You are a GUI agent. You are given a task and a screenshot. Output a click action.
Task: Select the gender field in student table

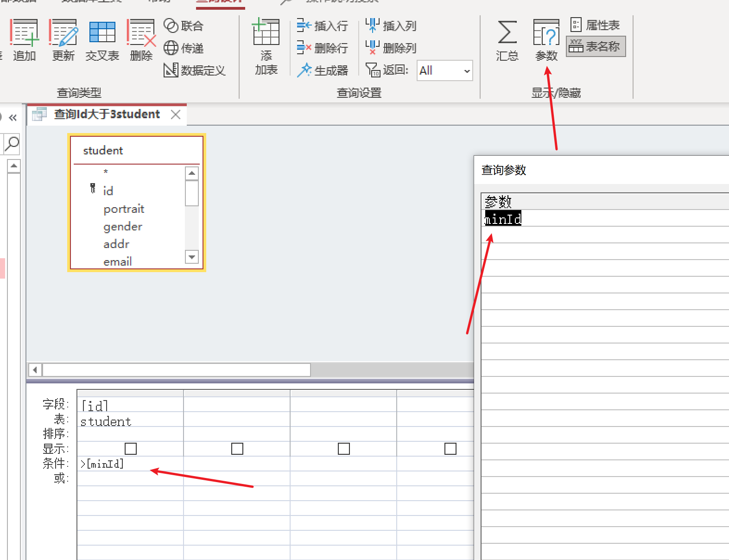click(x=123, y=226)
